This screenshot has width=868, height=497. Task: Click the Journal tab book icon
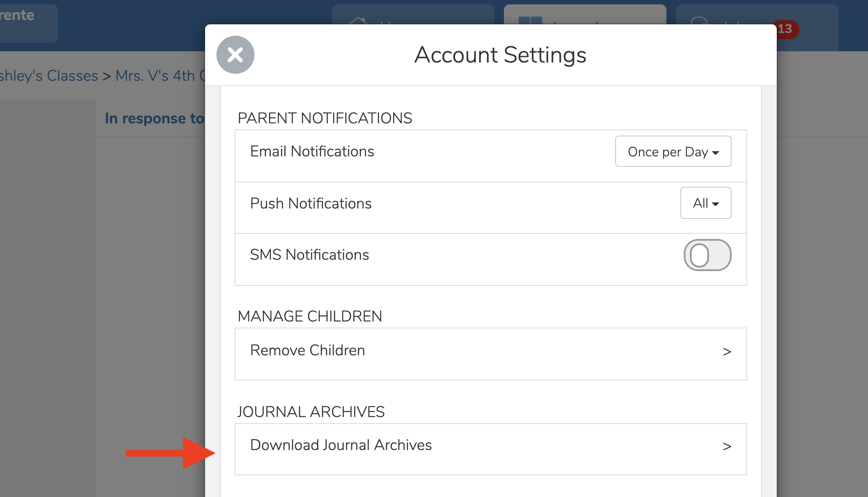tap(530, 20)
